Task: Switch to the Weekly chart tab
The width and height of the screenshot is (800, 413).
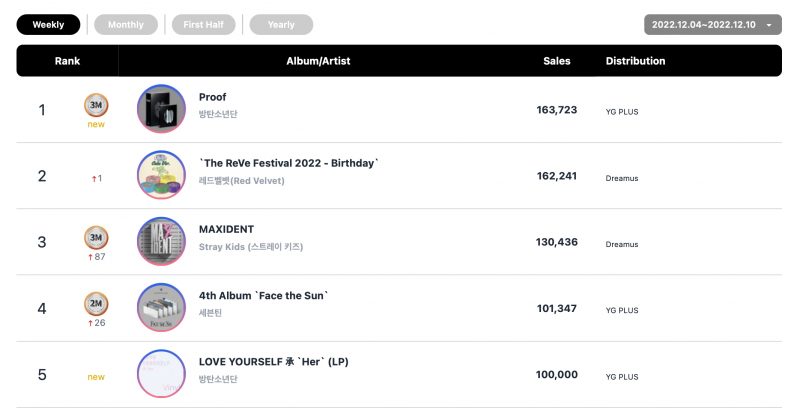Action: (48, 25)
